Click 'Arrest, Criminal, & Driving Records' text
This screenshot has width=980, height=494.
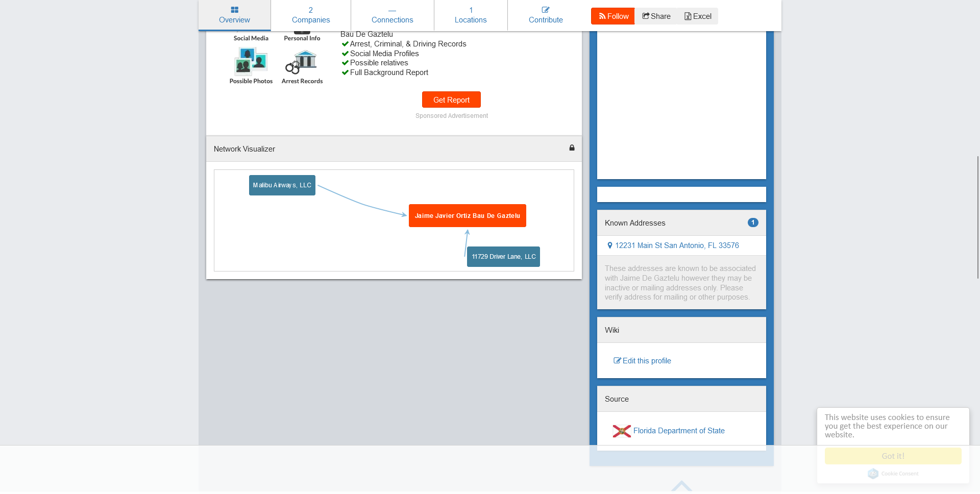point(408,44)
